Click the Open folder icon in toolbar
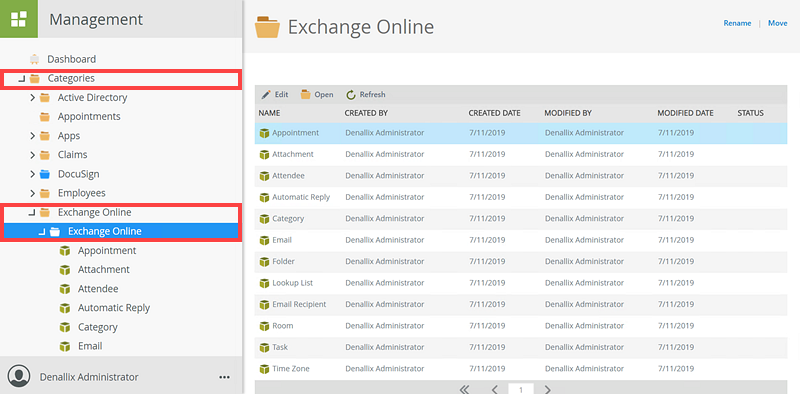800x394 pixels. [x=305, y=94]
